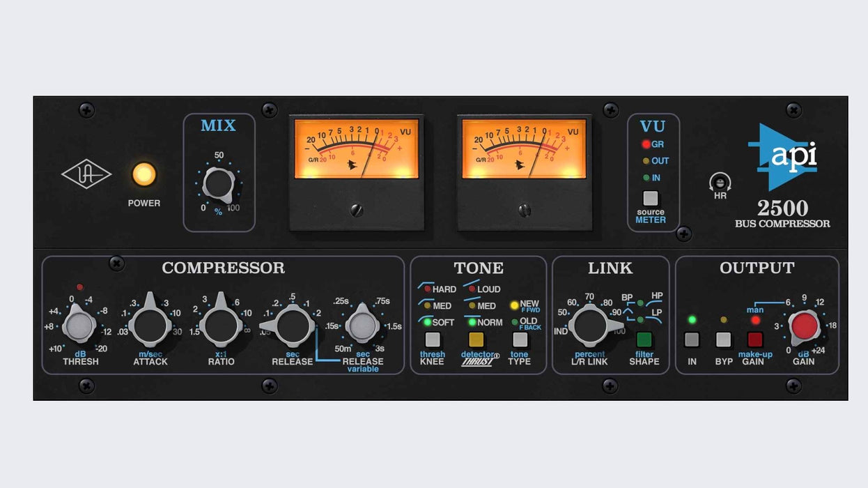This screenshot has height=488, width=868.
Task: Select the HARD knee LED
Action: click(427, 289)
